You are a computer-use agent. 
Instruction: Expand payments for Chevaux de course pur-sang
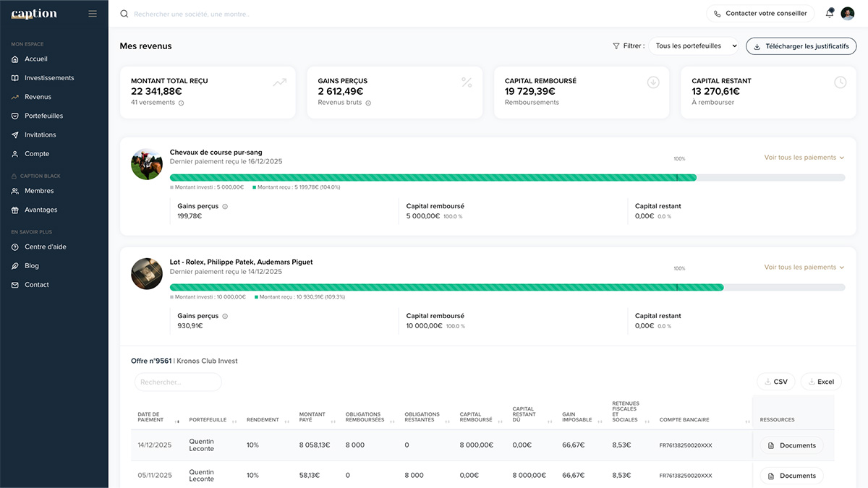pos(804,158)
